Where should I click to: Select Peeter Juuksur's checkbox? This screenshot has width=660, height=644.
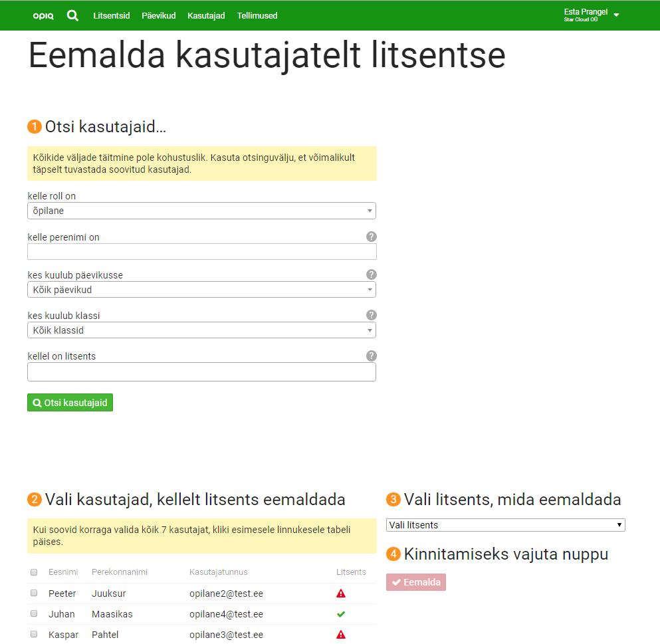[x=34, y=593]
